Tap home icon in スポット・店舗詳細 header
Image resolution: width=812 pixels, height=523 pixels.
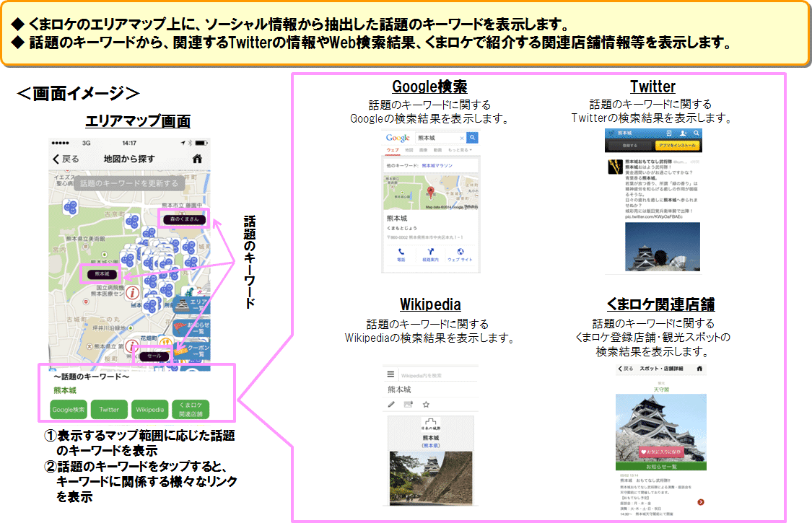tap(699, 369)
